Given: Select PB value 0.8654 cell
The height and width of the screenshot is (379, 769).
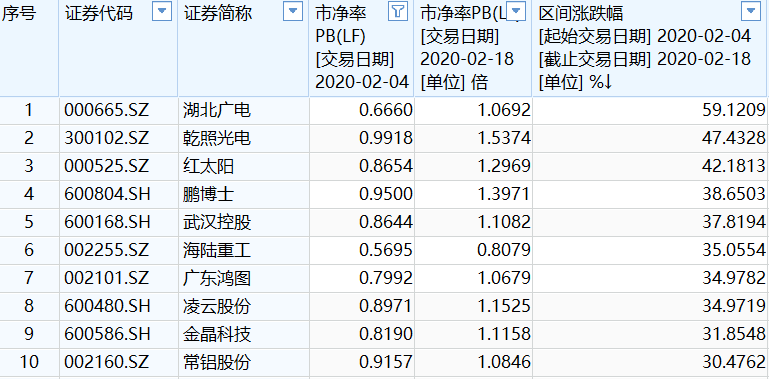Looking at the screenshot, I should (x=361, y=166).
